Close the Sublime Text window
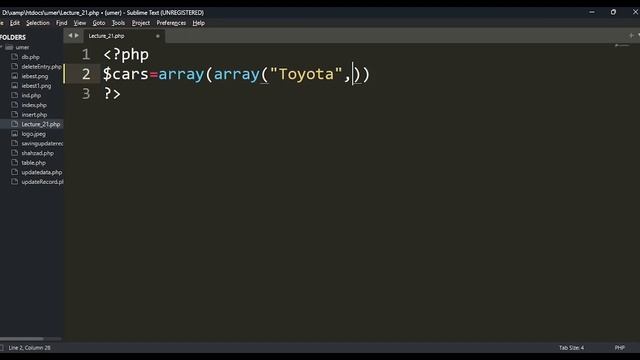Image resolution: width=640 pixels, height=360 pixels. tap(636, 12)
